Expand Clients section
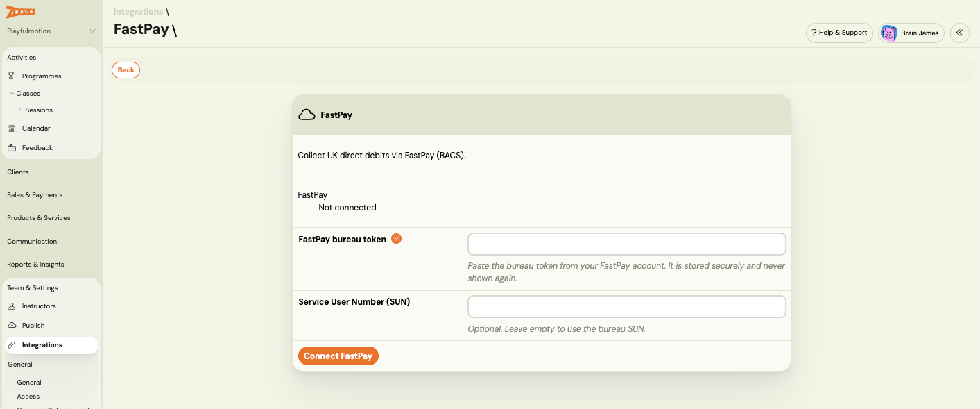 (x=18, y=172)
